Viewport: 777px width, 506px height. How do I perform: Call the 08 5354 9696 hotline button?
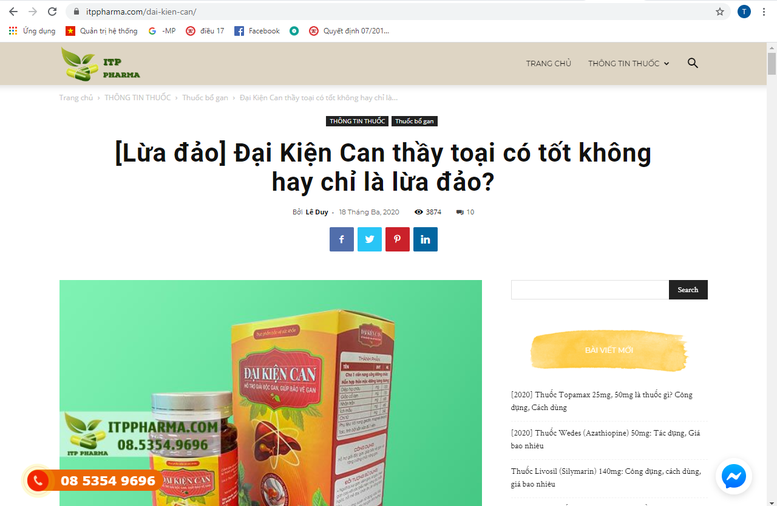93,480
